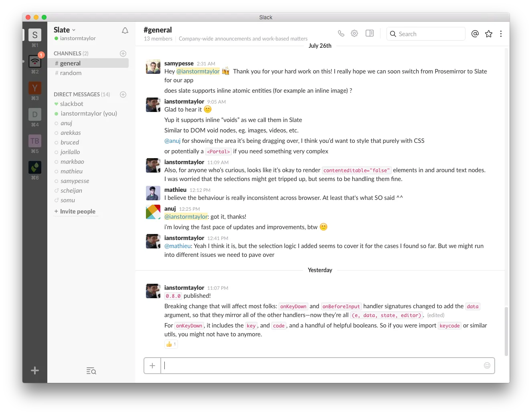
Task: Add a new workspace with plus icon
Action: click(35, 370)
